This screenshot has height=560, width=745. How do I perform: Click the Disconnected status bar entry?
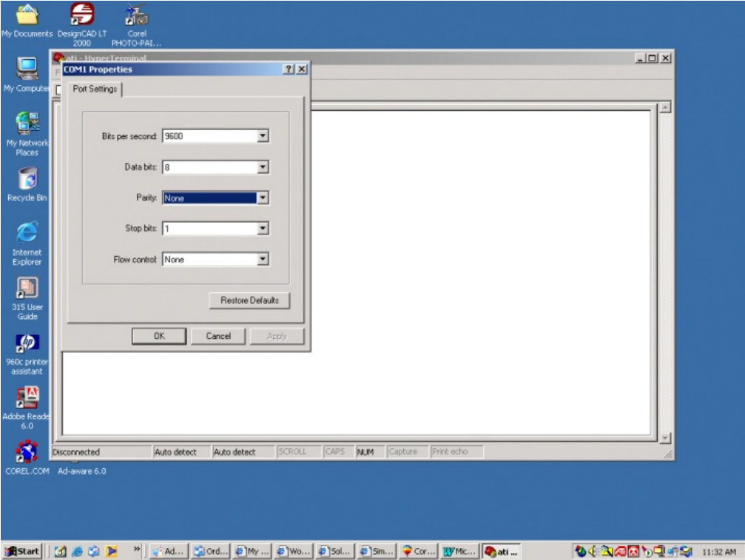pyautogui.click(x=101, y=452)
